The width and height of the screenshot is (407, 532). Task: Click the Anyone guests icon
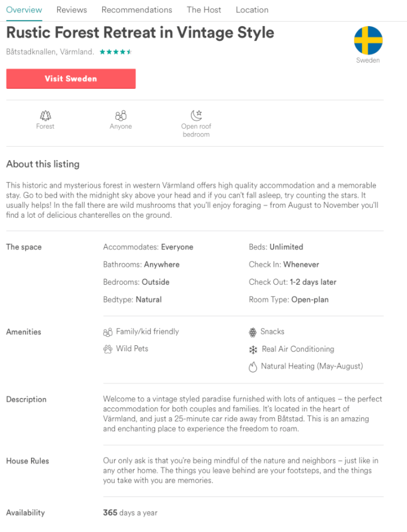(x=121, y=115)
